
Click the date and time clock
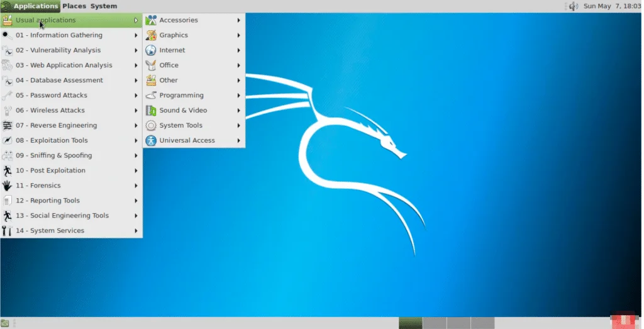612,6
